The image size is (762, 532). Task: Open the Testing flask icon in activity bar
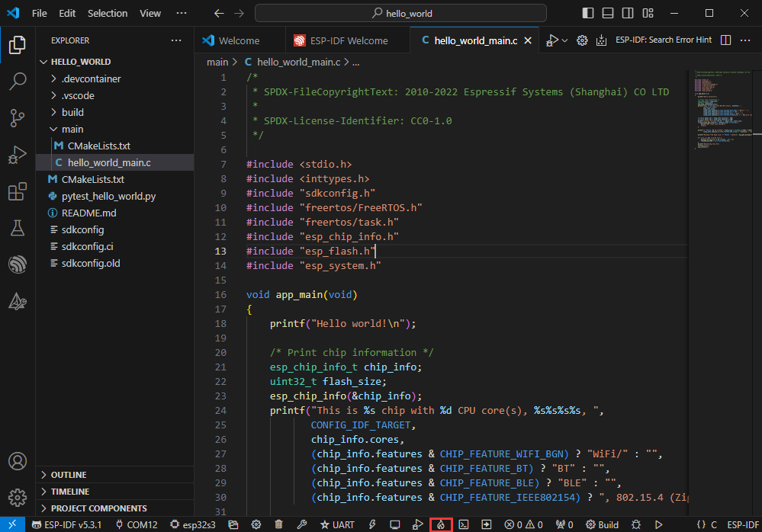17,227
